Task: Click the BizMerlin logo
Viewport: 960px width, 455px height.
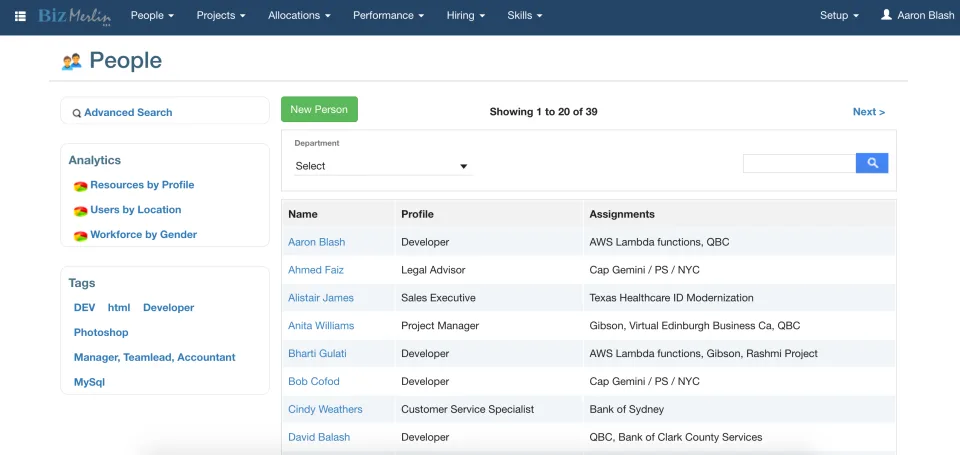Action: [75, 16]
